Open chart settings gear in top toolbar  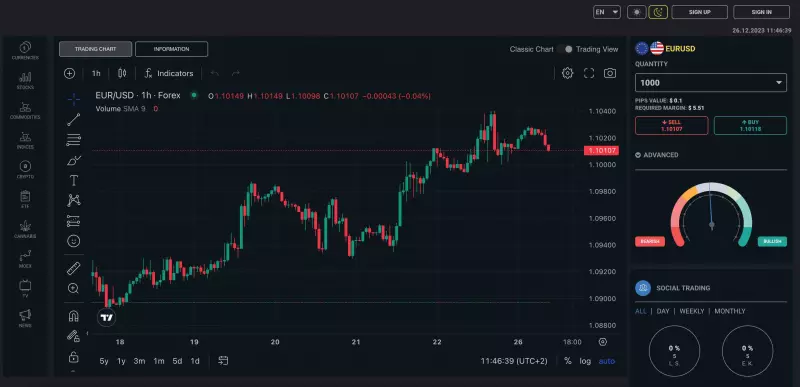(567, 73)
